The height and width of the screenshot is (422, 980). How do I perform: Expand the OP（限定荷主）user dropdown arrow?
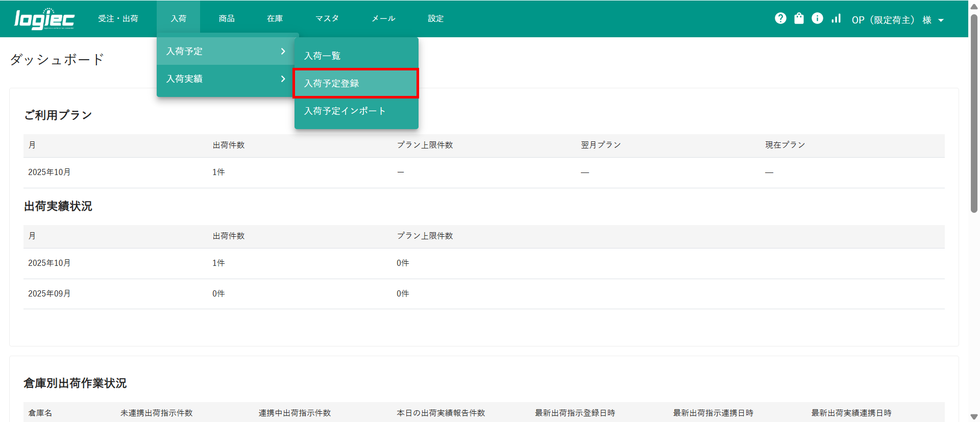[x=941, y=20]
